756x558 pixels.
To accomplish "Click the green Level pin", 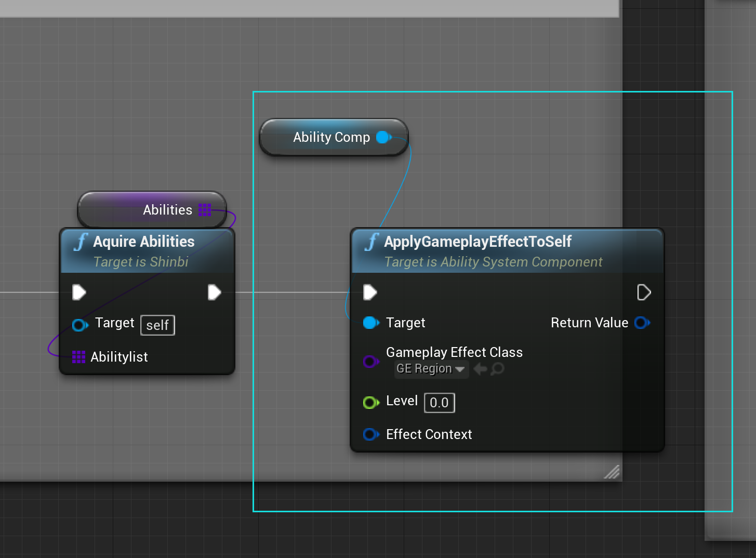I will [370, 402].
